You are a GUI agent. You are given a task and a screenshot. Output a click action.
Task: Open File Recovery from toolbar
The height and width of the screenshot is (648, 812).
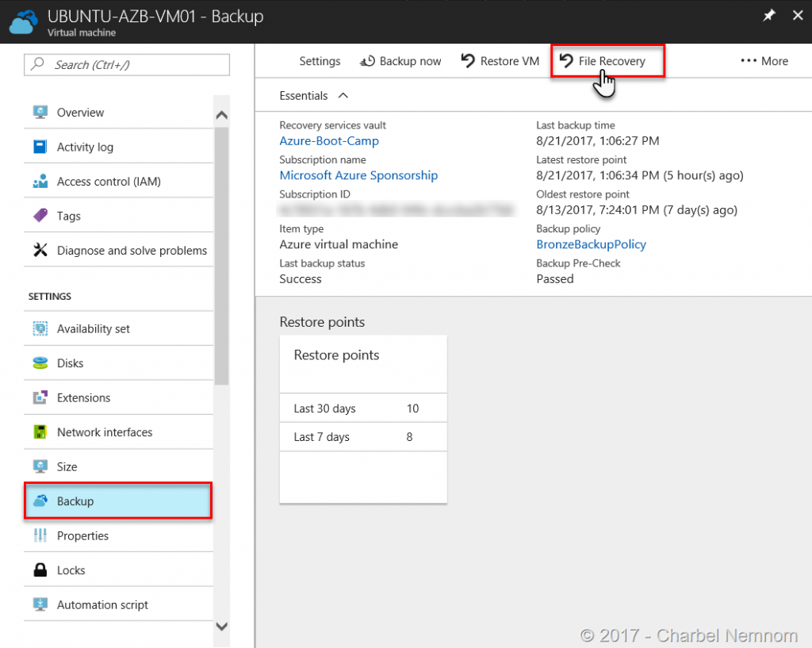607,61
